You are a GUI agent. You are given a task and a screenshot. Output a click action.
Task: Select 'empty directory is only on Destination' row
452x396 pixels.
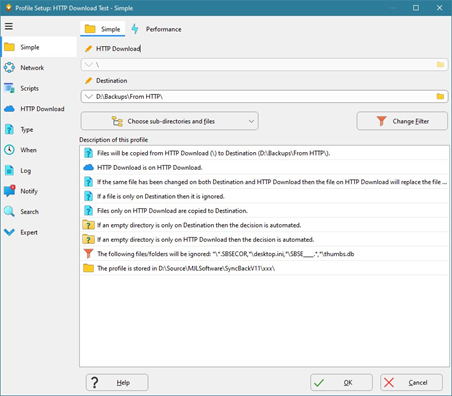tap(264, 225)
